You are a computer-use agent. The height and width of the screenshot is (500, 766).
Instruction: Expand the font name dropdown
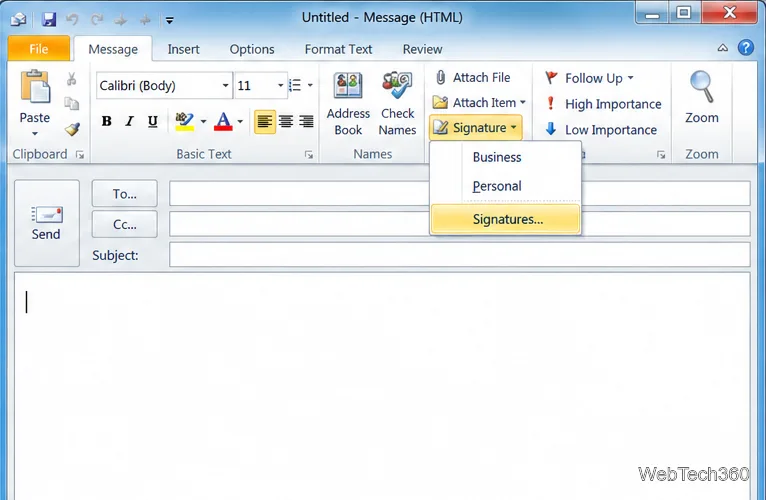click(x=225, y=86)
